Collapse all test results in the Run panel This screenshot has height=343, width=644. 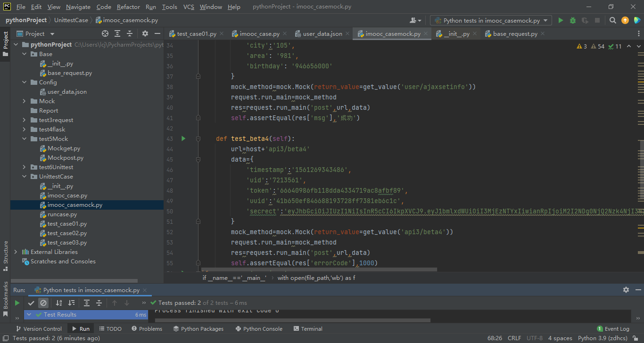point(99,303)
